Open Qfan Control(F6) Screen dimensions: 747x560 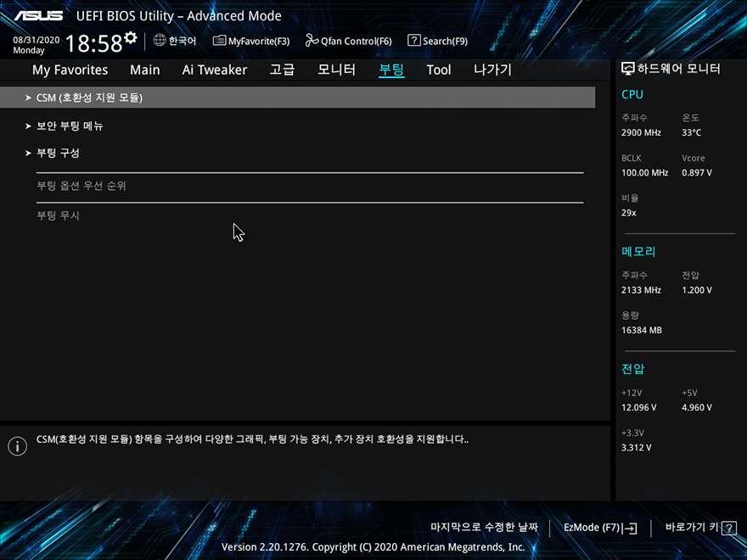pos(348,41)
